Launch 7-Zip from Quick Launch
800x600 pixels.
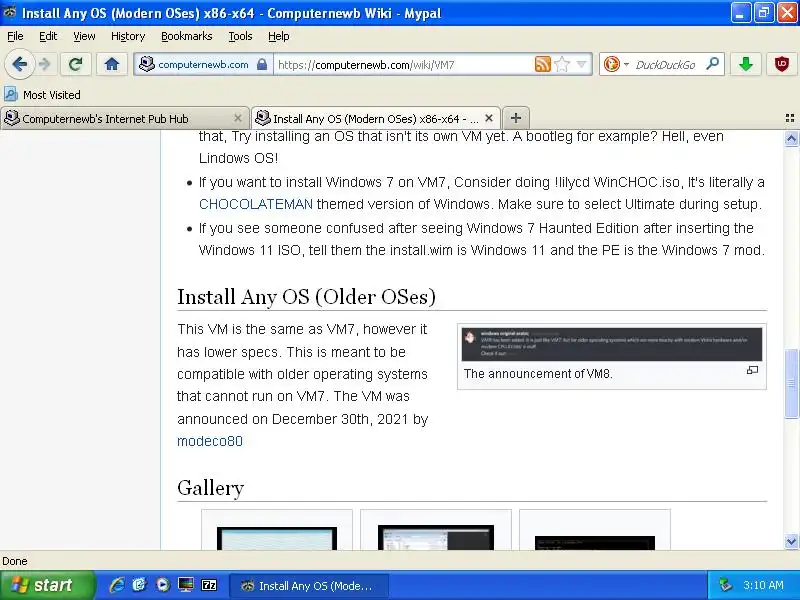(x=209, y=585)
